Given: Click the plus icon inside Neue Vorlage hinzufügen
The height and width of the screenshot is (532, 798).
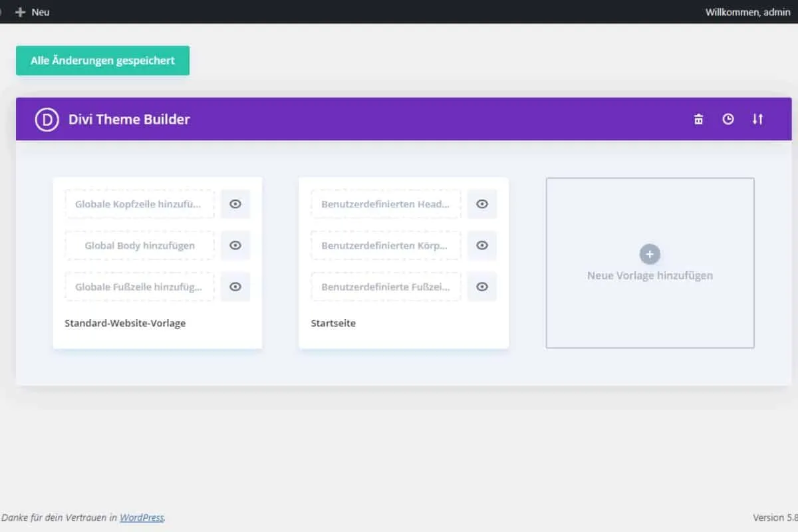Looking at the screenshot, I should 650,253.
